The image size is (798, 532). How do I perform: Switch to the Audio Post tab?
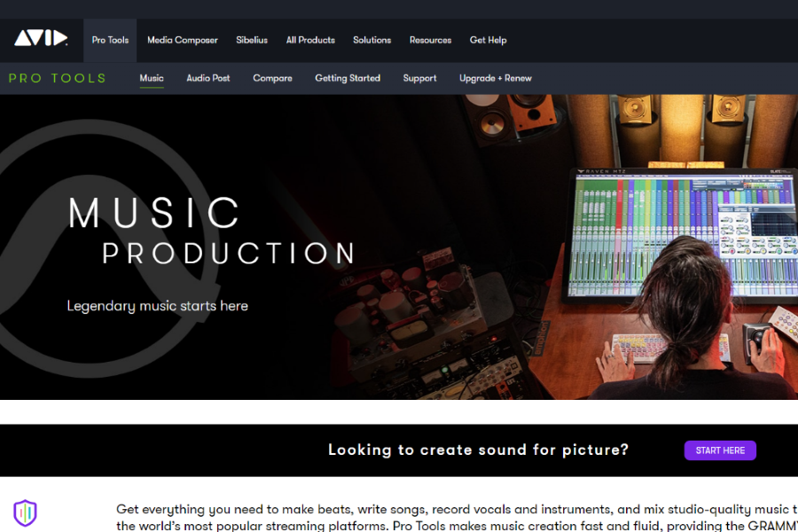(x=208, y=78)
